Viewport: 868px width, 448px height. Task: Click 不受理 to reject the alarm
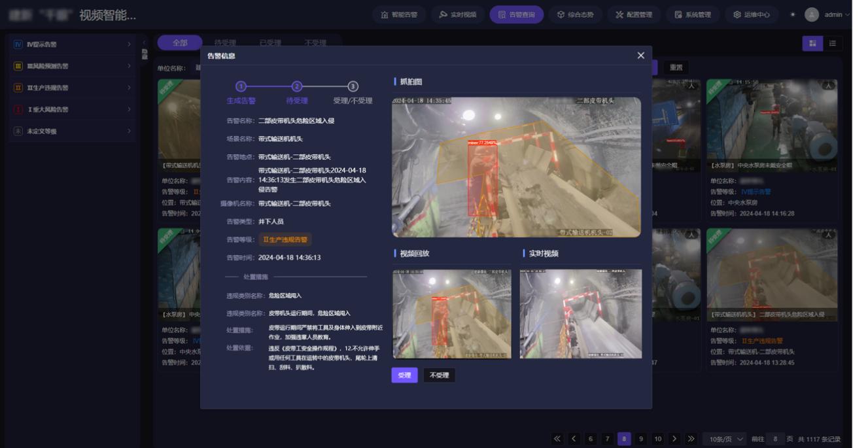439,375
